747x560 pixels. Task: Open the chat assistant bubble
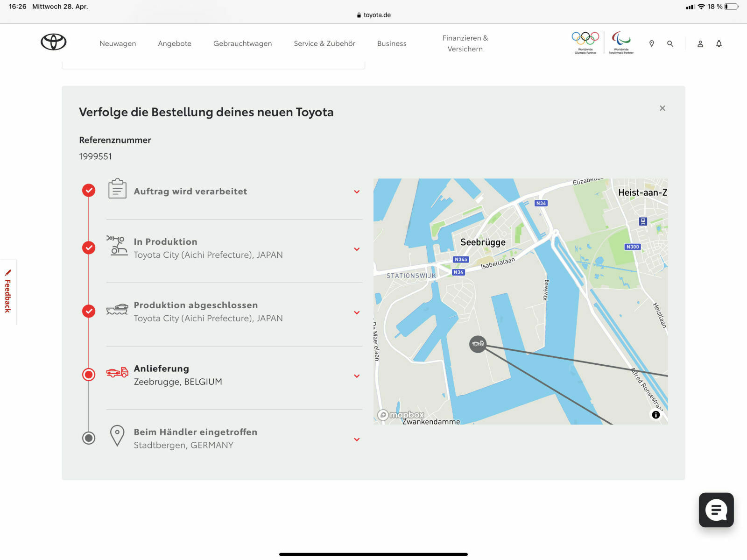point(716,510)
